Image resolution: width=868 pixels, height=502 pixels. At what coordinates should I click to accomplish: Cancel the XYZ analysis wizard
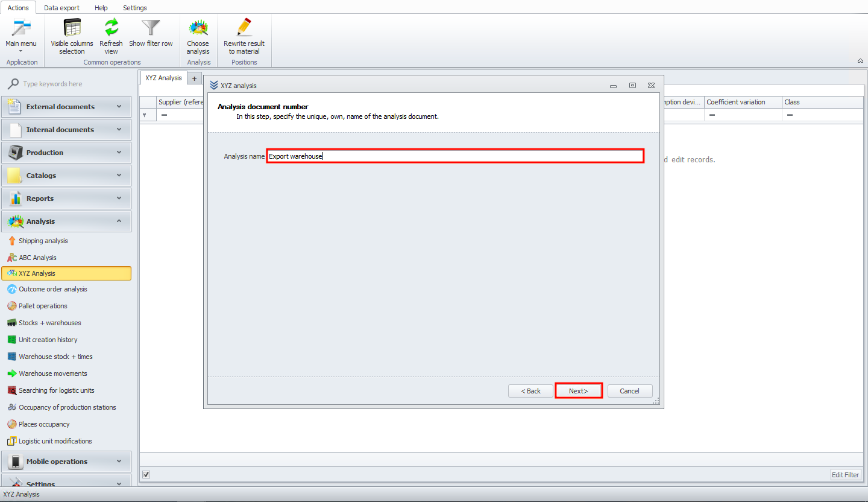[629, 391]
